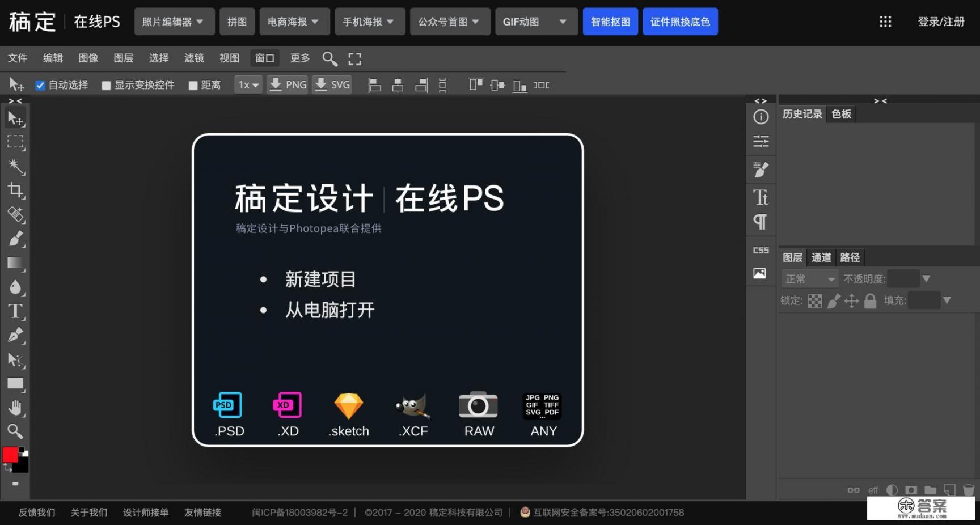Open the 图像 menu
The height and width of the screenshot is (525, 980).
point(88,58)
